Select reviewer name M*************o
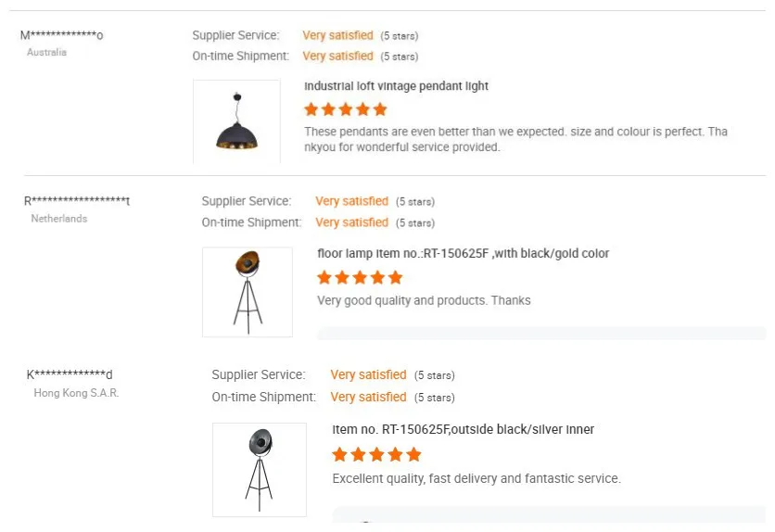 62,35
